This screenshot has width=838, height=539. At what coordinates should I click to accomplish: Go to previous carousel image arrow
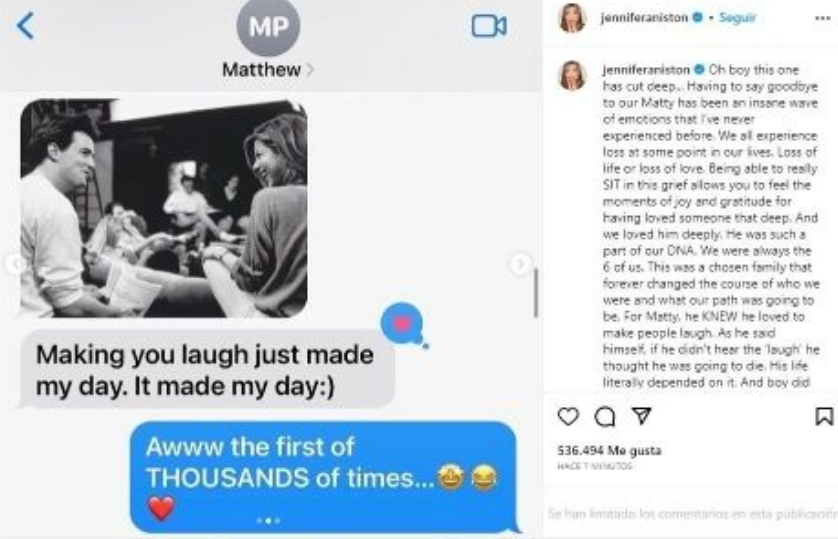point(16,263)
